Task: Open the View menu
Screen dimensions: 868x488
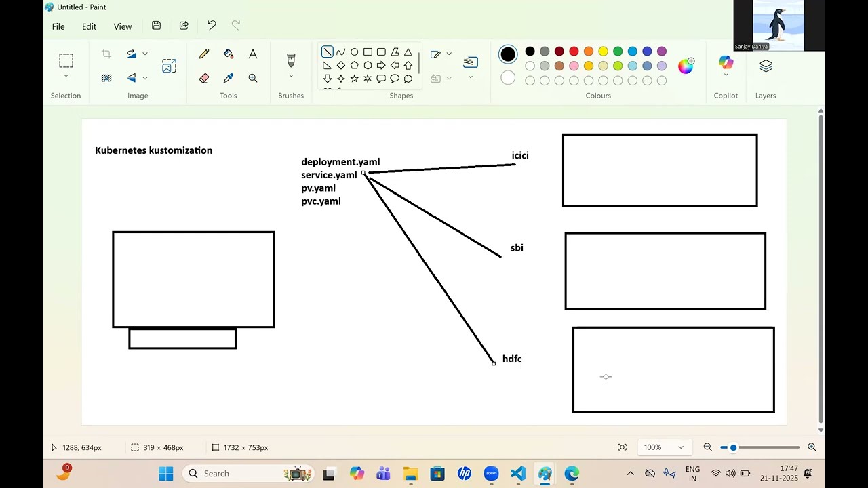Action: tap(123, 26)
